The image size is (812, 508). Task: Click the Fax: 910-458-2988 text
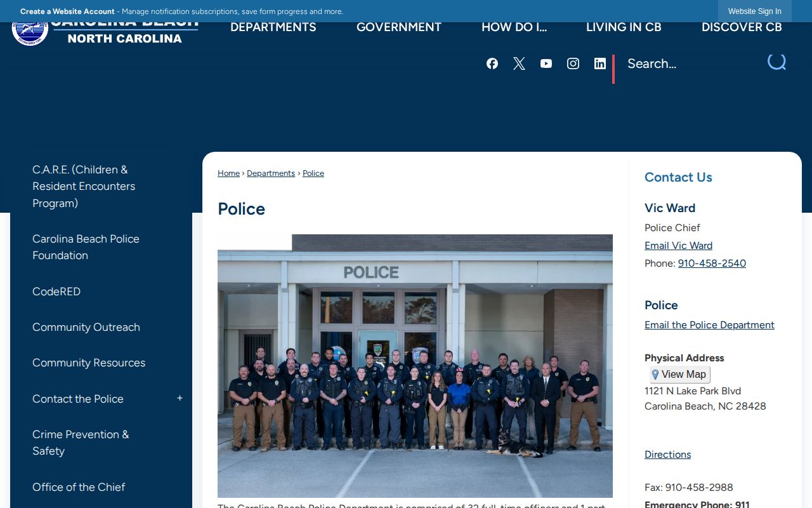tap(689, 488)
